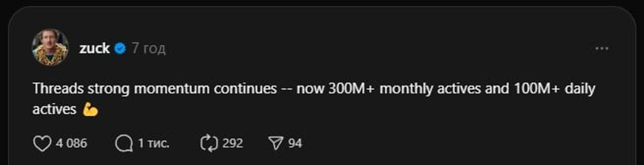Screen dimensions: 644x165
Task: Visit the zuck username profile link
Action: tap(94, 49)
